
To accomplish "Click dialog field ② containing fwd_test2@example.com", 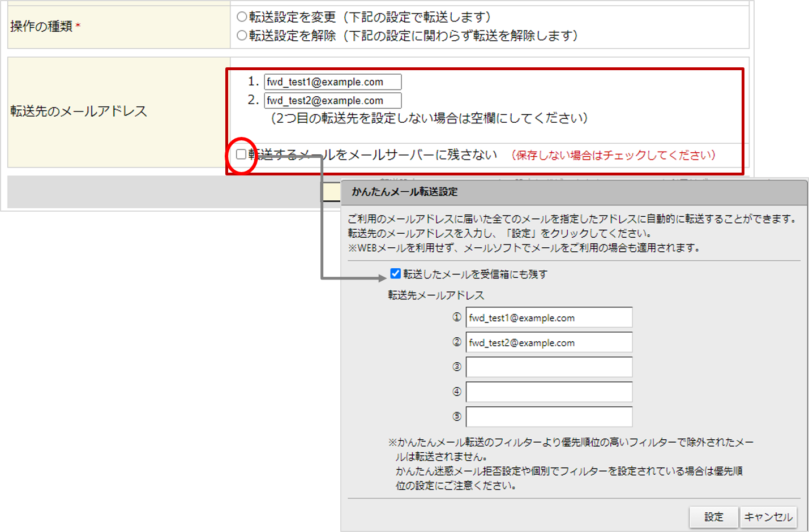I will click(x=549, y=342).
